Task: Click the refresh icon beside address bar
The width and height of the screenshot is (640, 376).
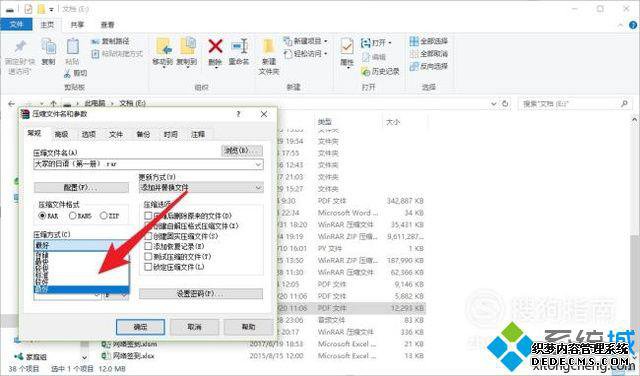Action: [505, 104]
